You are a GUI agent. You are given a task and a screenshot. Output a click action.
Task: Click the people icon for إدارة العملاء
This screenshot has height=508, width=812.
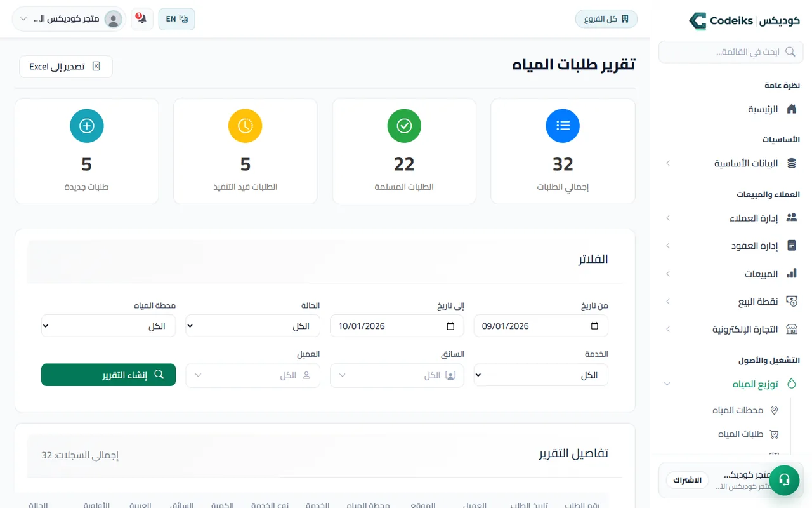pos(791,218)
